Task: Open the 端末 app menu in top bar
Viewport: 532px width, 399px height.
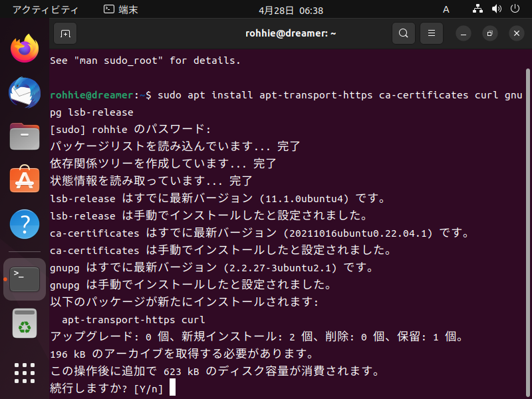Action: pyautogui.click(x=121, y=10)
